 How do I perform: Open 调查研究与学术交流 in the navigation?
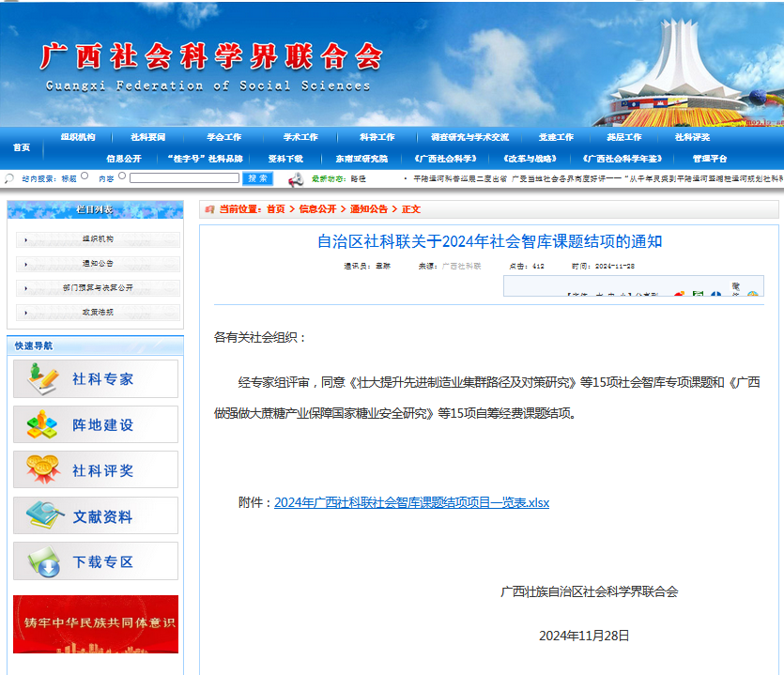470,137
